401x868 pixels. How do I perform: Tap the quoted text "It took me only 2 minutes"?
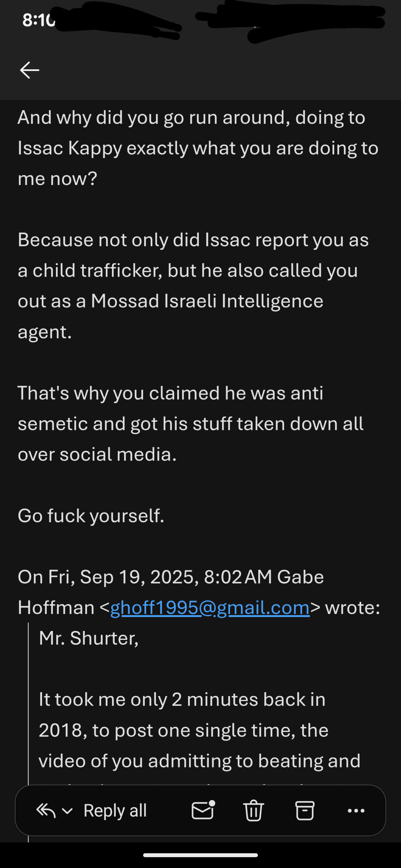(x=182, y=699)
